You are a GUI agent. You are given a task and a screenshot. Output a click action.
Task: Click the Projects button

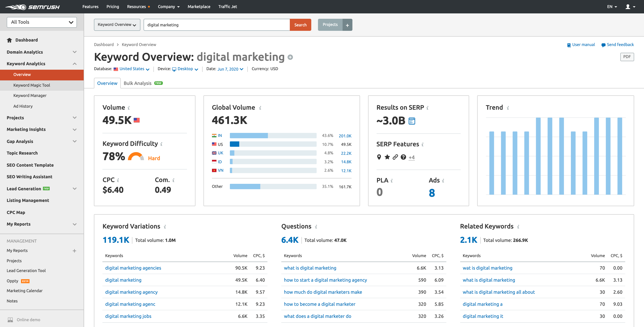click(x=330, y=25)
